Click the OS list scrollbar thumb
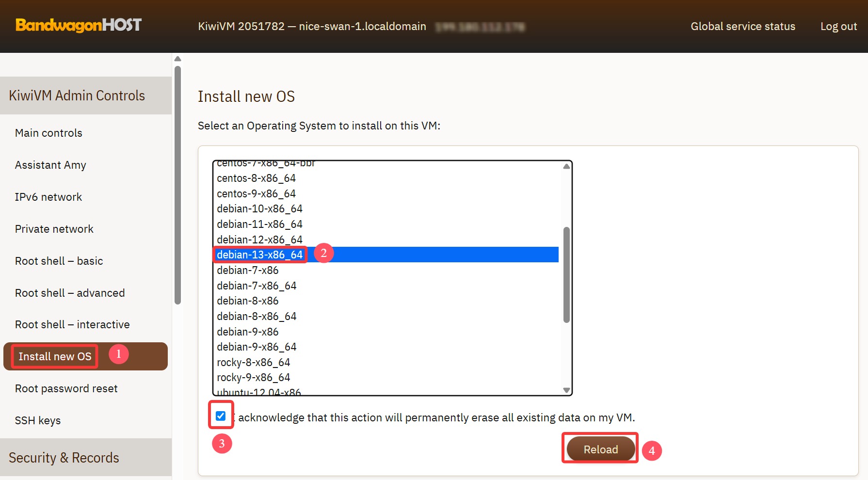This screenshot has height=480, width=868. tap(566, 274)
